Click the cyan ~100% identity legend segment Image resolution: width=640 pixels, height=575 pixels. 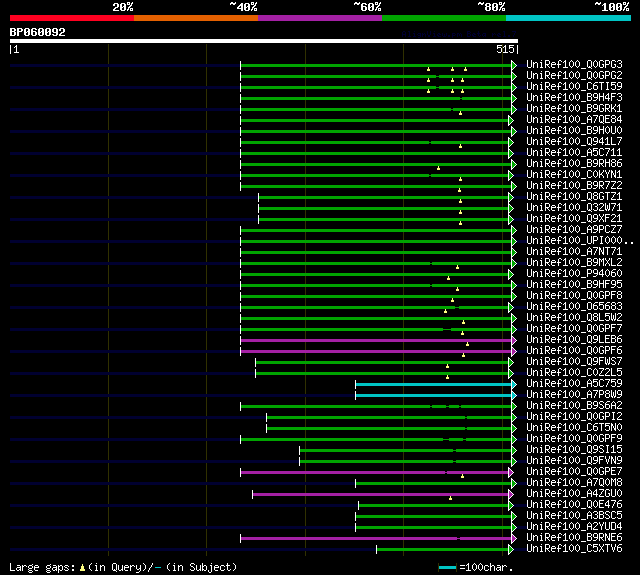tap(569, 18)
